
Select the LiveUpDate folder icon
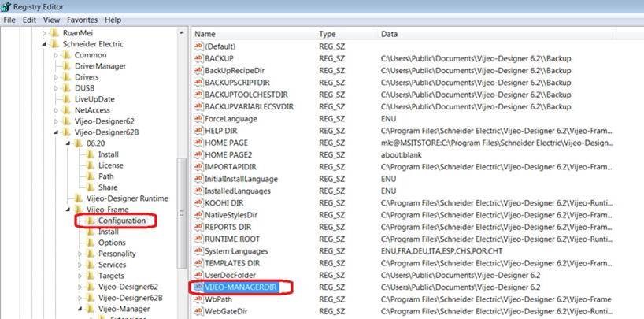[66, 99]
